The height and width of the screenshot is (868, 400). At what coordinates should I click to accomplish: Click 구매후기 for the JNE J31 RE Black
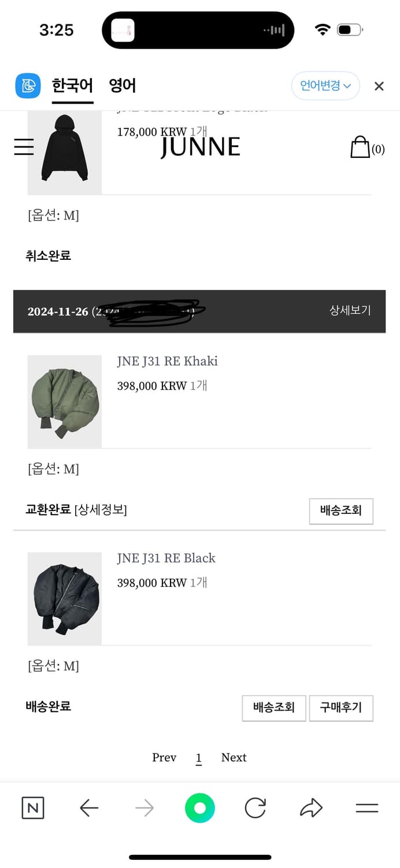341,708
